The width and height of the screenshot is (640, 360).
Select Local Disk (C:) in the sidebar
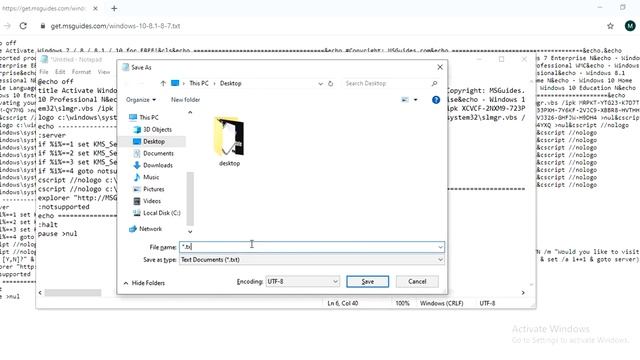(x=156, y=213)
